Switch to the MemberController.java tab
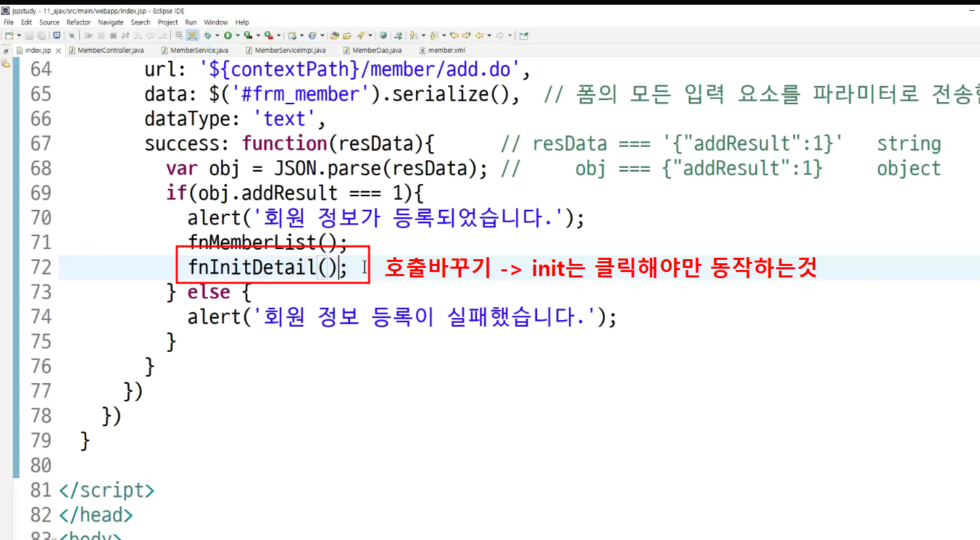 (x=110, y=50)
